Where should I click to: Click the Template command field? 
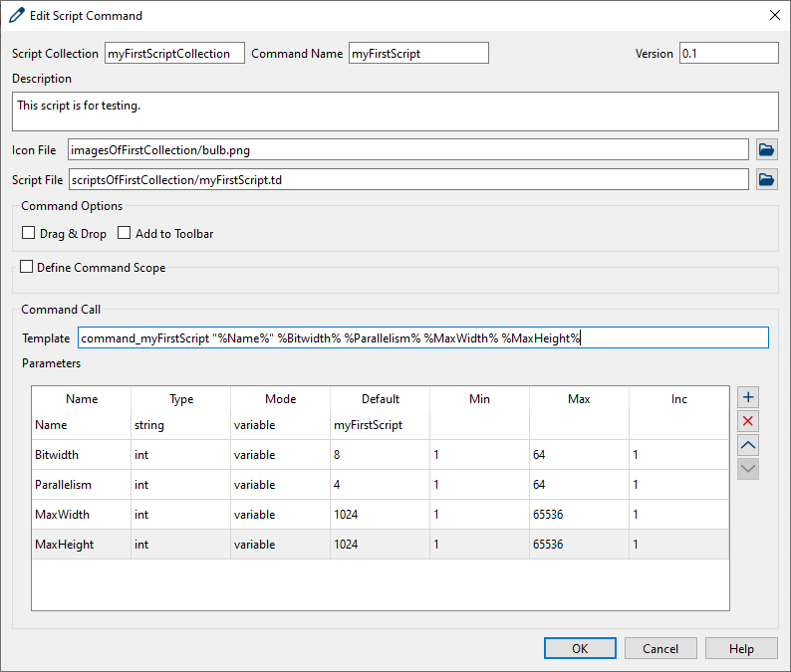423,338
